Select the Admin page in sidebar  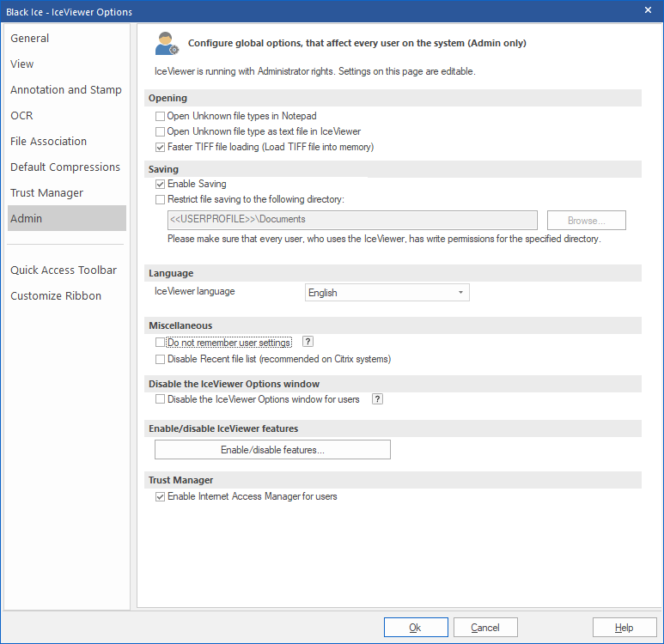pyautogui.click(x=67, y=218)
